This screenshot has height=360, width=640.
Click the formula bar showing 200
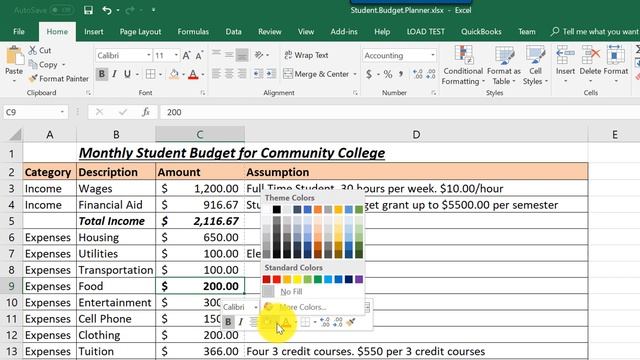(400, 112)
